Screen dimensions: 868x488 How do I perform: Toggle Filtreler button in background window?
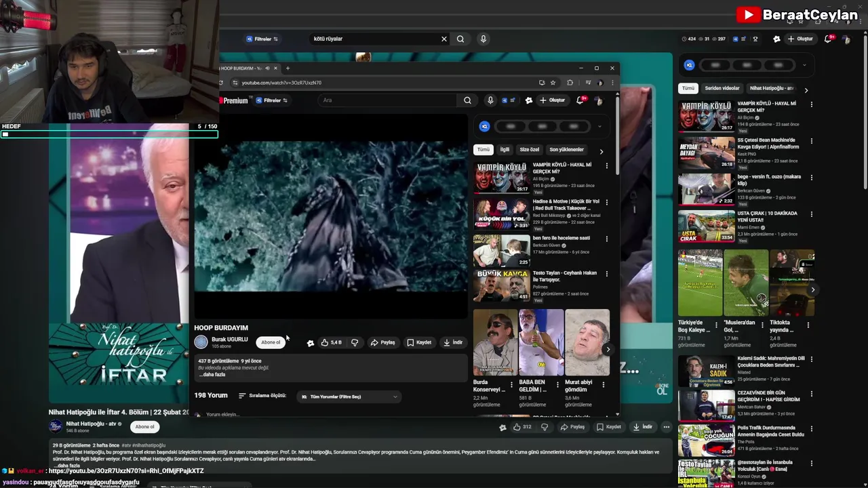(262, 39)
